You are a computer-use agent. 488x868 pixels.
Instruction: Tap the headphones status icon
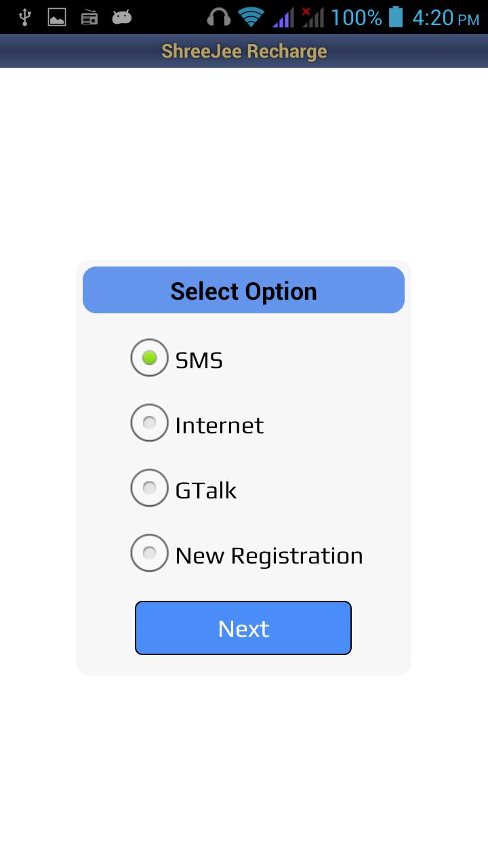click(218, 17)
